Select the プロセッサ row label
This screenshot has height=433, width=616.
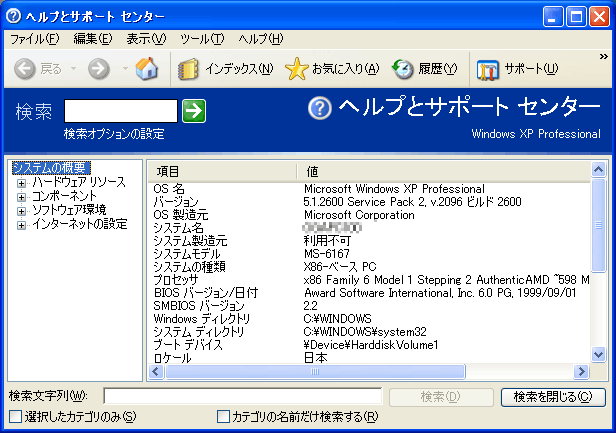(176, 280)
